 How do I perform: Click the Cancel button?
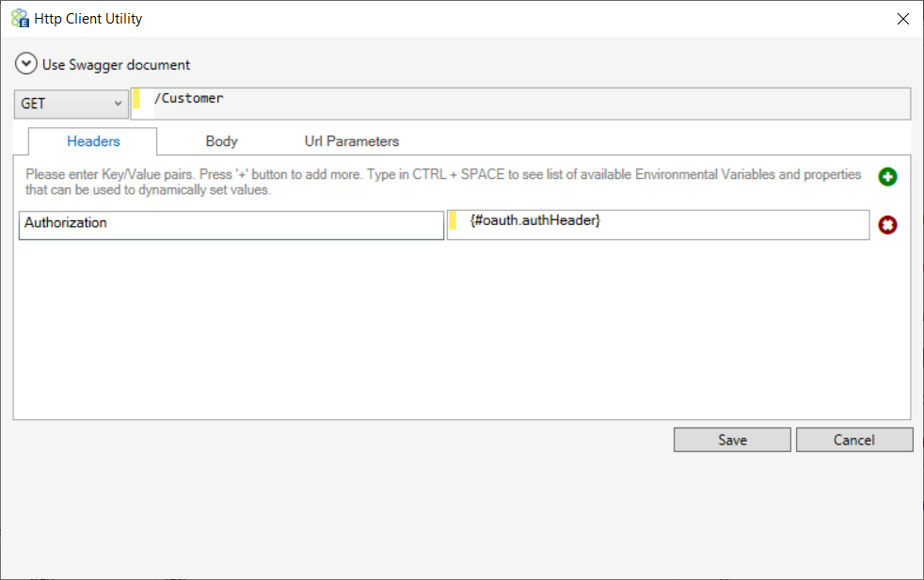(854, 440)
